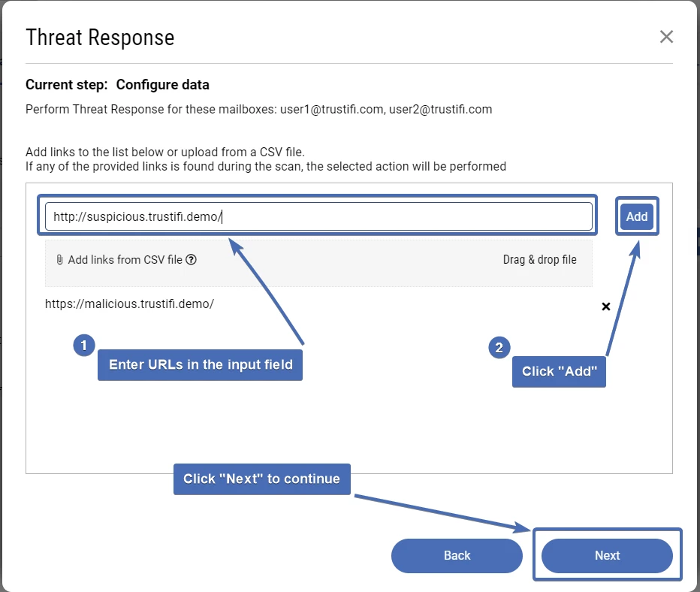Click the × to remove malicious.trustifi.demo link
The image size is (700, 592).
606,307
